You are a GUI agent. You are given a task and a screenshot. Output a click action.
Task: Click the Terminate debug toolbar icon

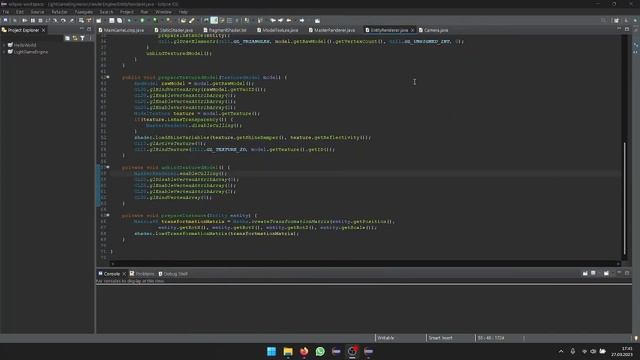40,20
